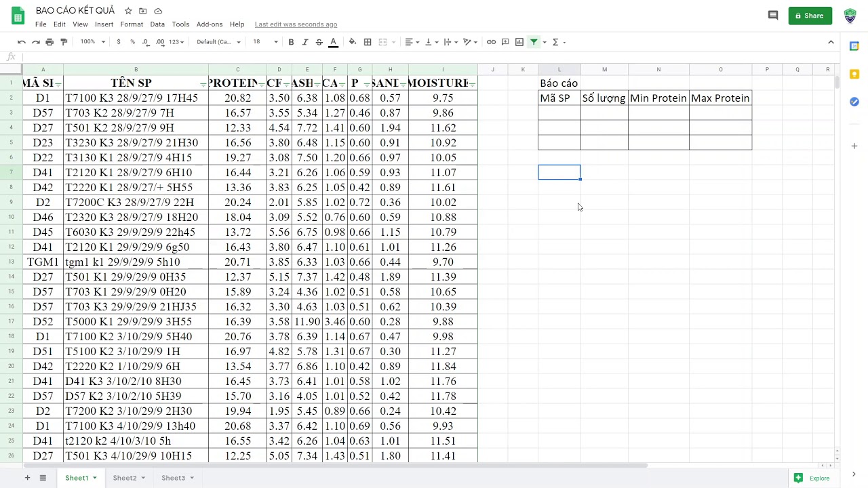The height and width of the screenshot is (488, 868).
Task: Open the Add-ons menu
Action: click(210, 24)
